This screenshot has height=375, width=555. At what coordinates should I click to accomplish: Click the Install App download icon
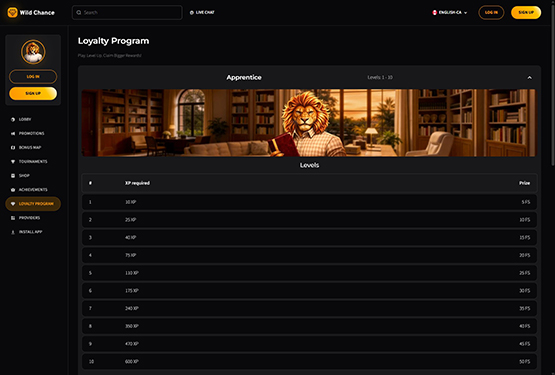[x=13, y=232]
